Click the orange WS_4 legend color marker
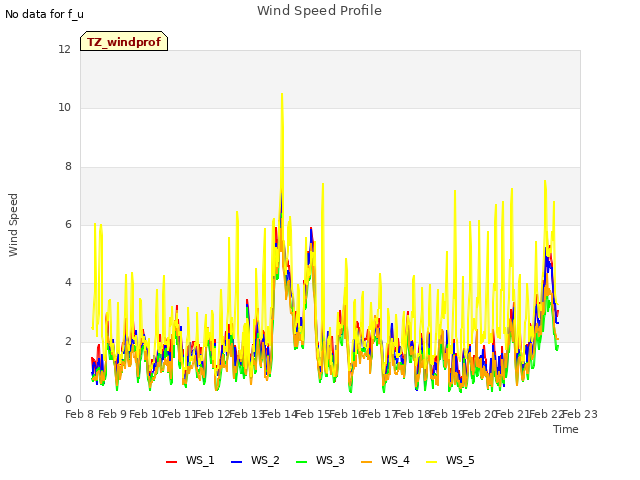 pos(367,462)
